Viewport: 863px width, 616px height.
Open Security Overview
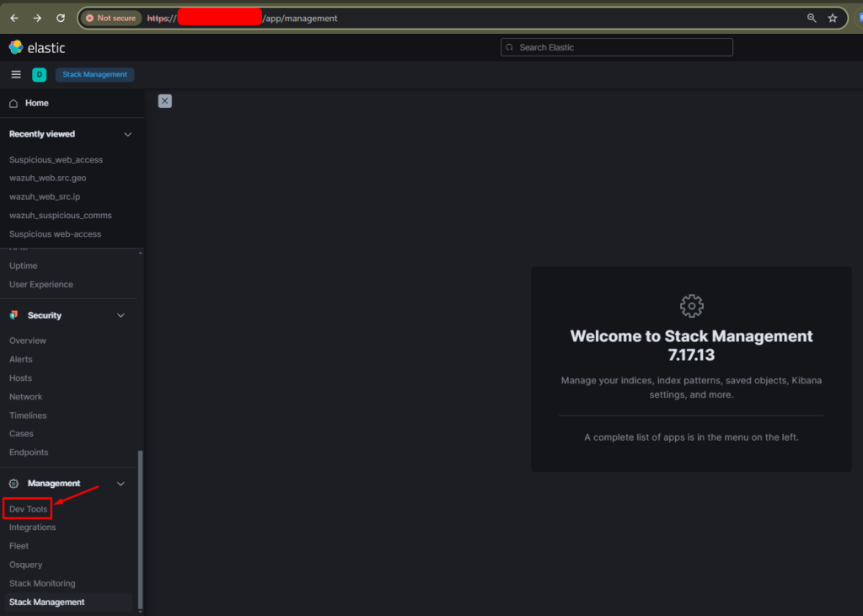coord(28,340)
